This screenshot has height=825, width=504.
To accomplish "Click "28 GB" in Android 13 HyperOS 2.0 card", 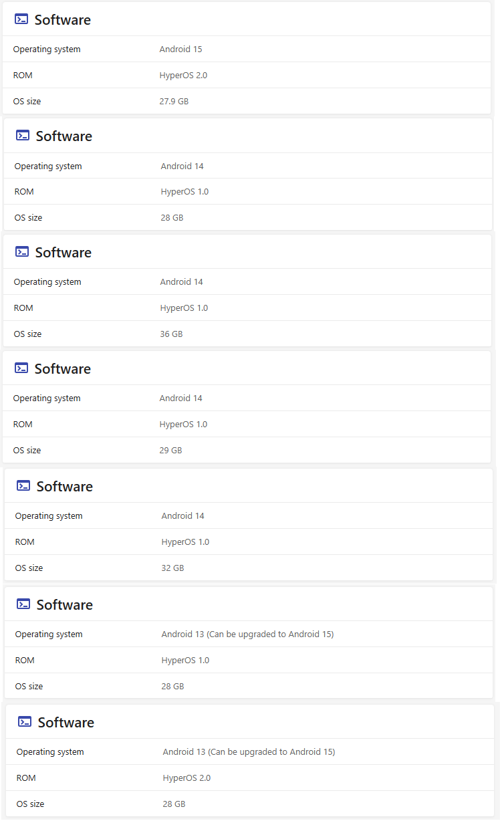I will click(x=174, y=804).
